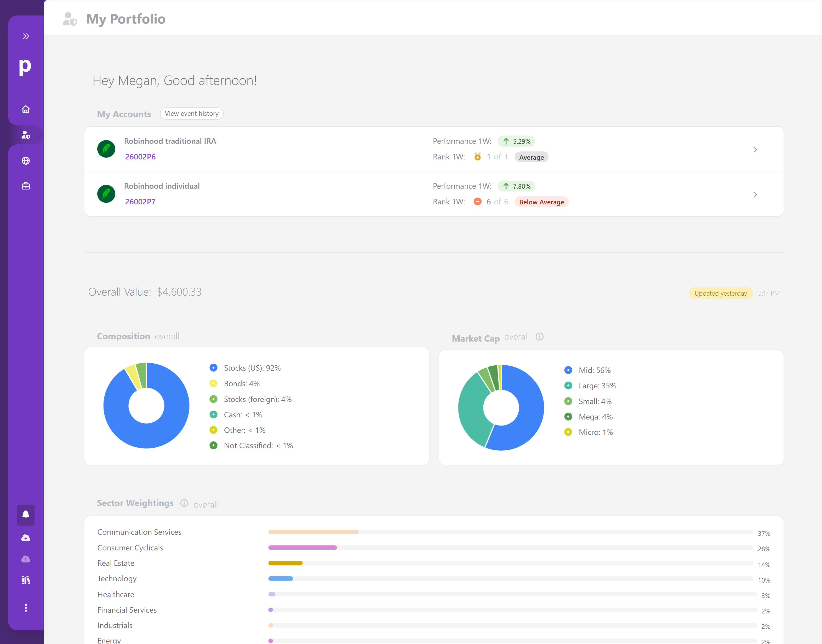Open the globe explore section
Image resolution: width=822 pixels, height=644 pixels.
pos(25,160)
